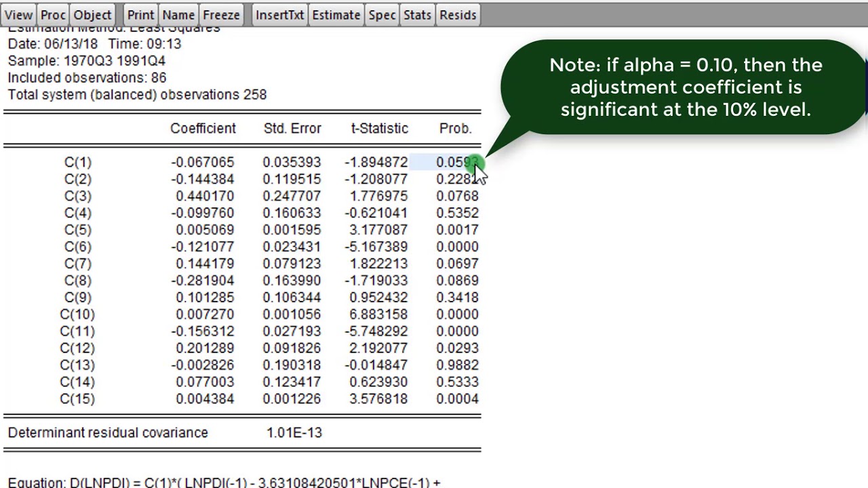Click the Std. Error column header
The width and height of the screenshot is (868, 488).
pos(292,129)
